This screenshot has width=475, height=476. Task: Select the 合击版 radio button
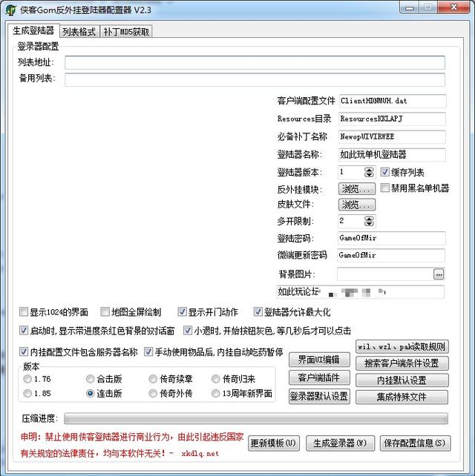(90, 379)
